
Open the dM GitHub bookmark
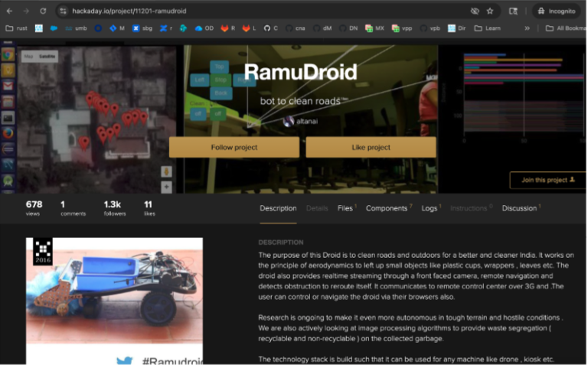coord(322,28)
